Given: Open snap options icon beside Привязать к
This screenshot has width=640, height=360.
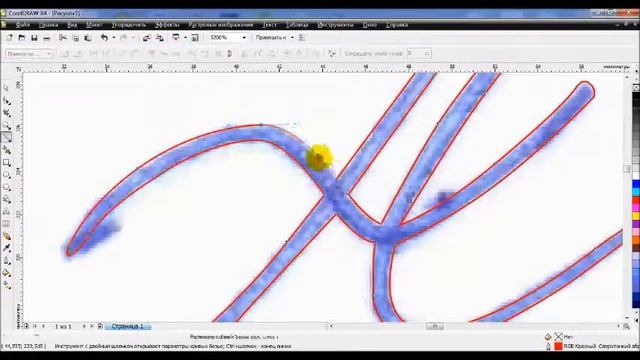Looking at the screenshot, I should point(302,38).
